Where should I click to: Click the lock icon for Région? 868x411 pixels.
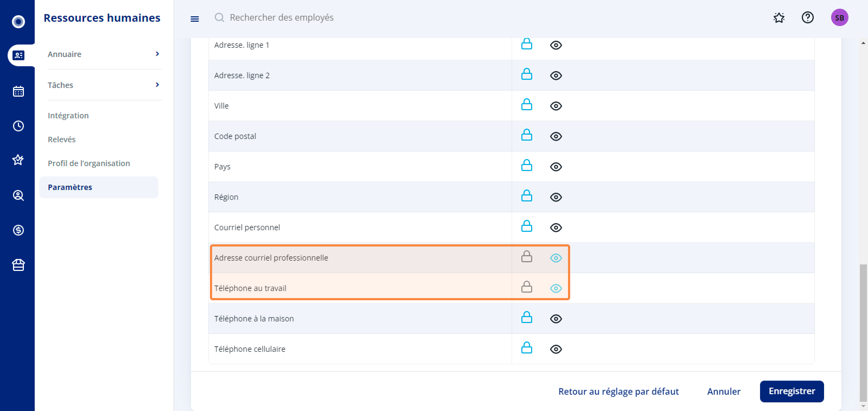(526, 195)
